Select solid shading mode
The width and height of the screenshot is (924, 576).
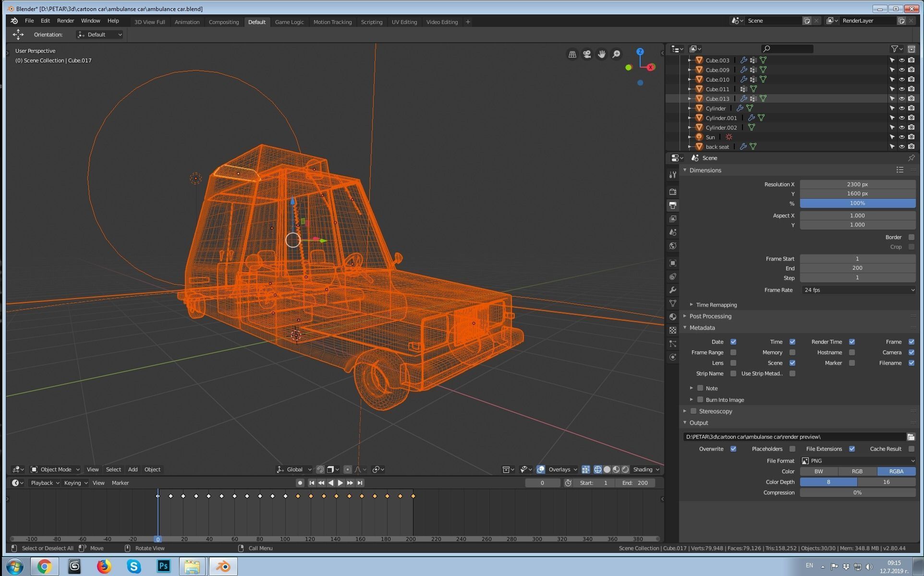(x=607, y=469)
